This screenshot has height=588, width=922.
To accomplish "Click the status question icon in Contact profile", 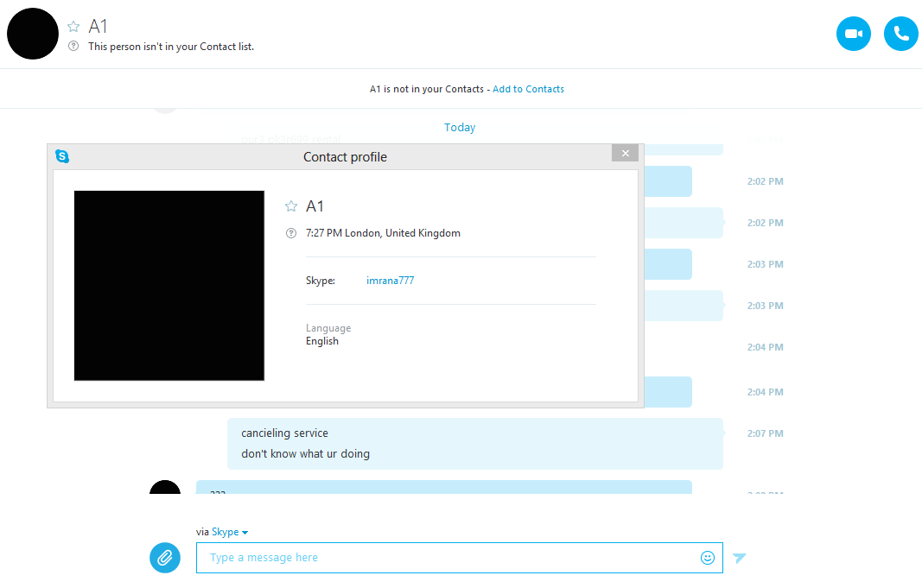I will pyautogui.click(x=291, y=233).
